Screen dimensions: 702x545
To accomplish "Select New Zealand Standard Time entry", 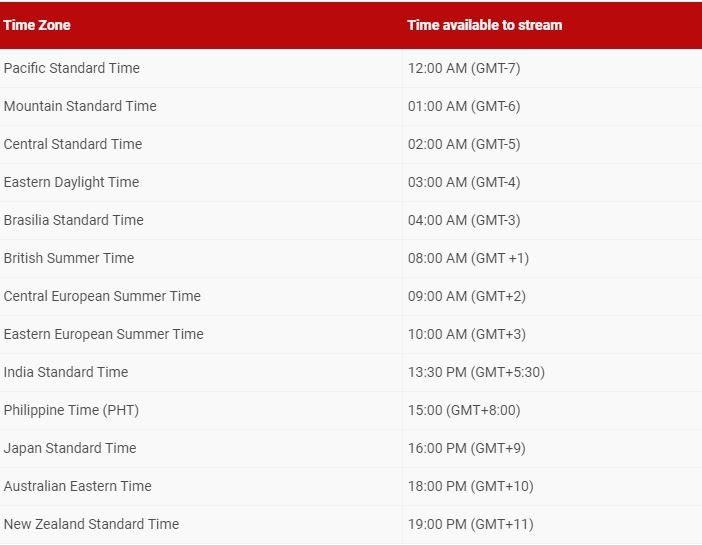I will click(91, 524).
